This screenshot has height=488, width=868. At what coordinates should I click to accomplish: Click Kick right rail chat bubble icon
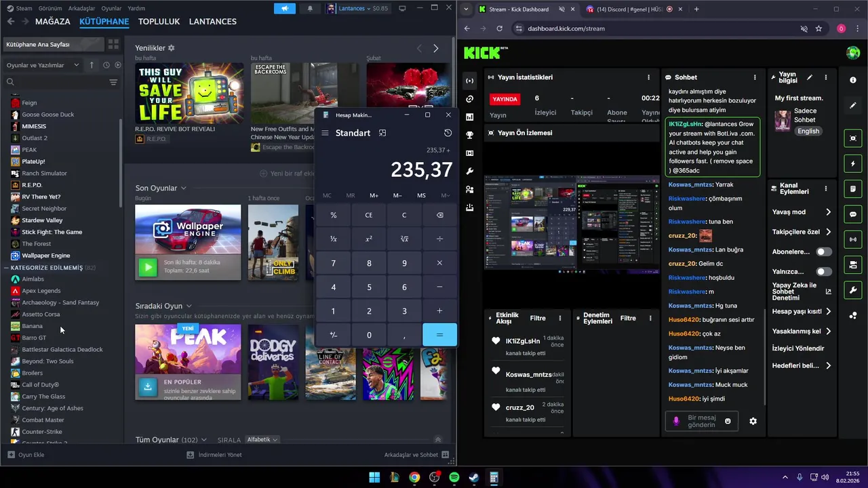click(x=853, y=214)
